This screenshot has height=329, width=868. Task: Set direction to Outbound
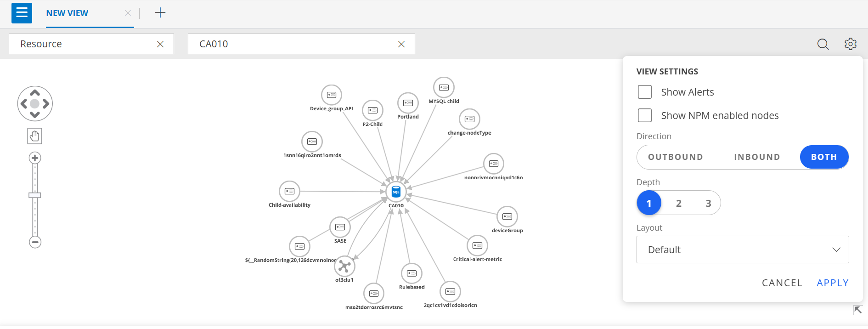(675, 157)
